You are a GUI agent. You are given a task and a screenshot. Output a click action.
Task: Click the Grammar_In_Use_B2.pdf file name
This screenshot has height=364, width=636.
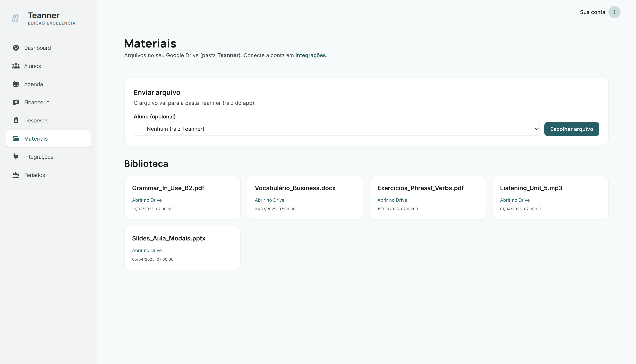coord(168,188)
